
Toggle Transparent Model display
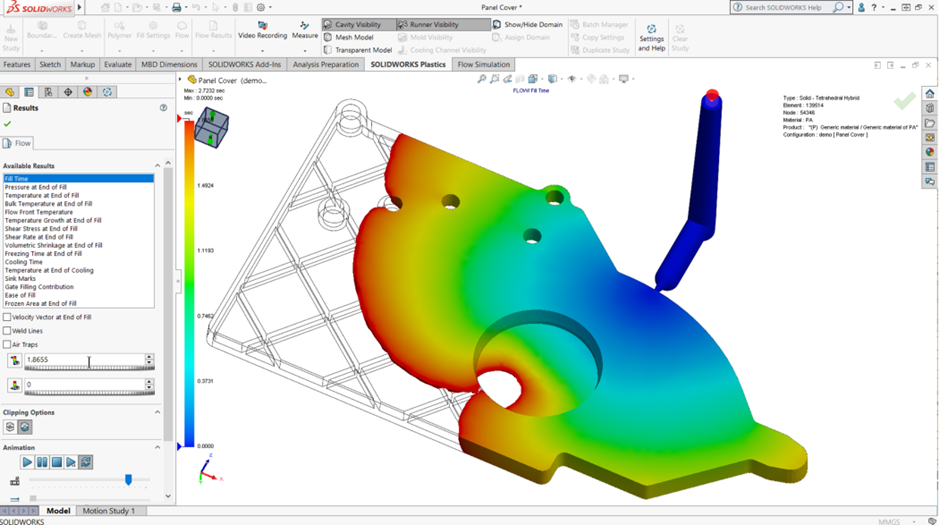(358, 50)
